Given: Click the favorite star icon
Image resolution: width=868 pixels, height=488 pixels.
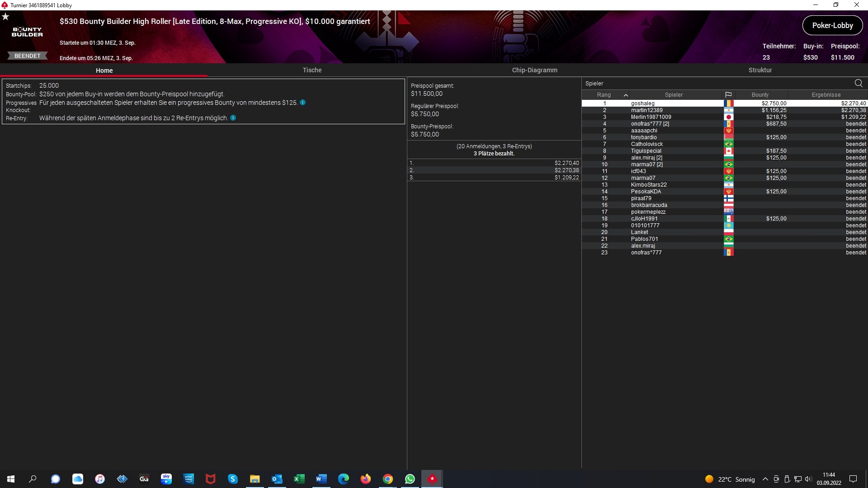Looking at the screenshot, I should pos(5,17).
